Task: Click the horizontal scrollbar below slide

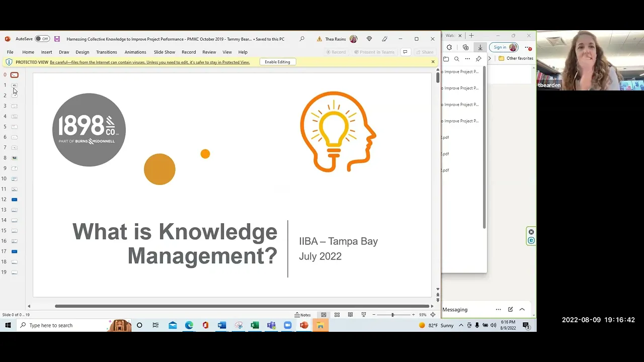Action: tap(243, 306)
